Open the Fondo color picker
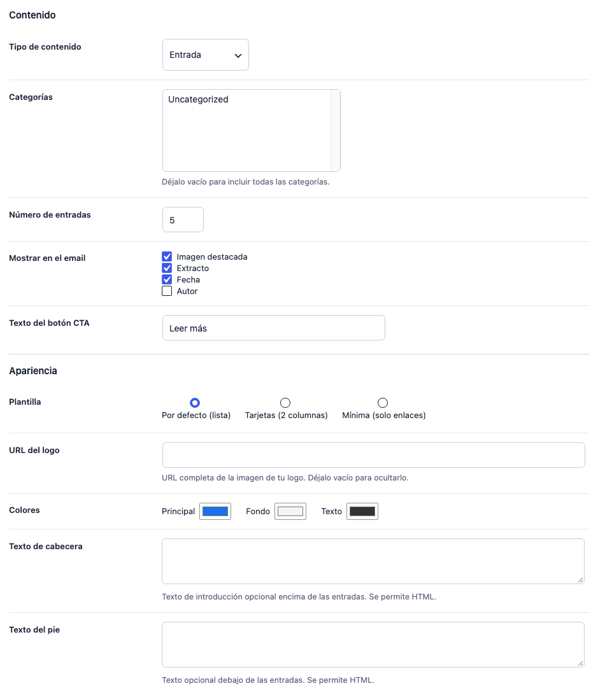The width and height of the screenshot is (598, 700). (x=290, y=512)
